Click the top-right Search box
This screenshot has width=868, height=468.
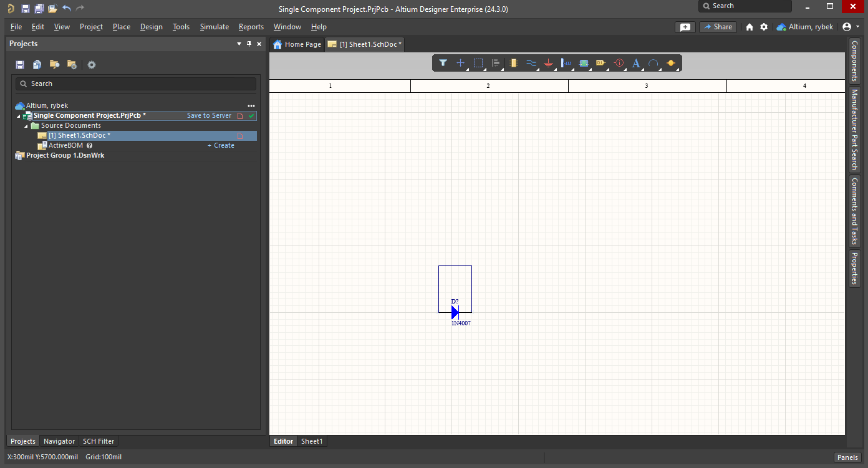pos(745,6)
